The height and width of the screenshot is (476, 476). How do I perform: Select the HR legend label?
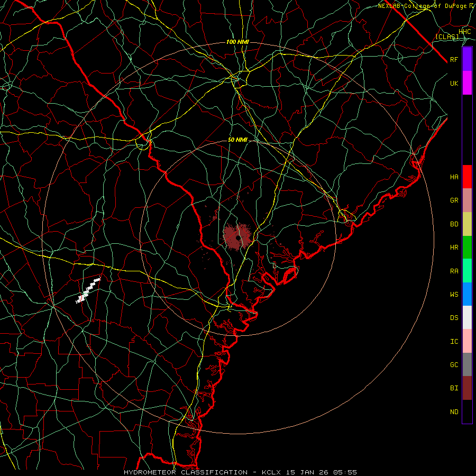tap(454, 248)
